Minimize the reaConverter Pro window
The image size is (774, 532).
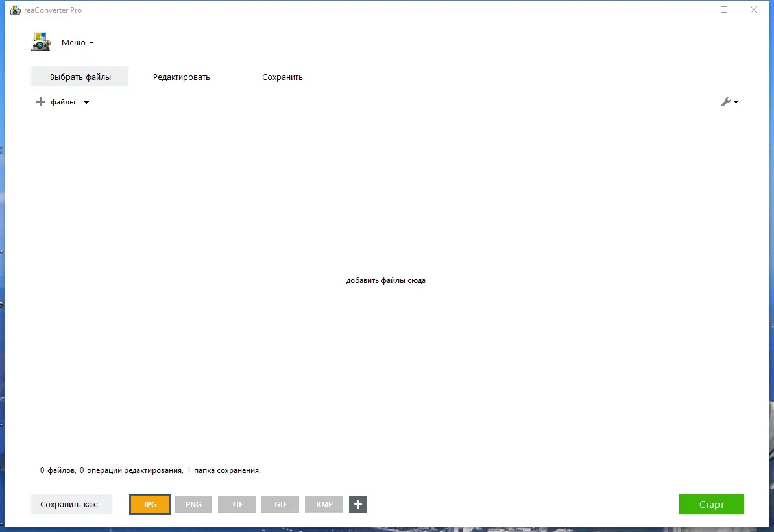click(x=695, y=10)
